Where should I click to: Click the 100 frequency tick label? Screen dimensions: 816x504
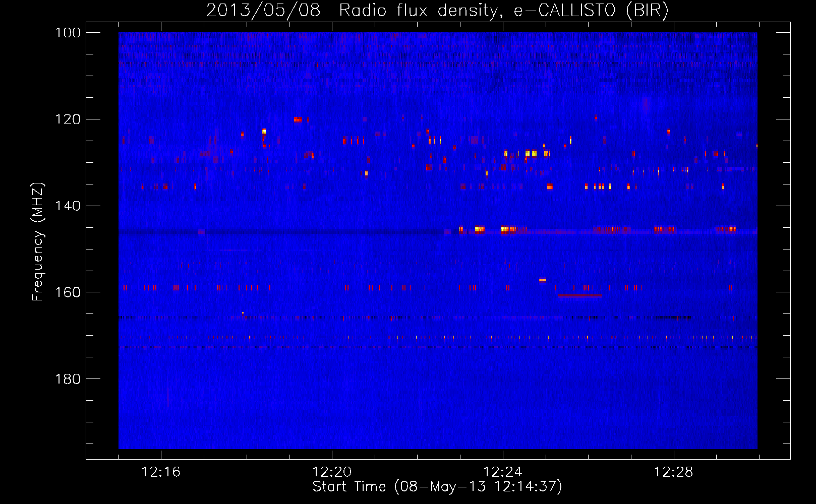coord(68,33)
